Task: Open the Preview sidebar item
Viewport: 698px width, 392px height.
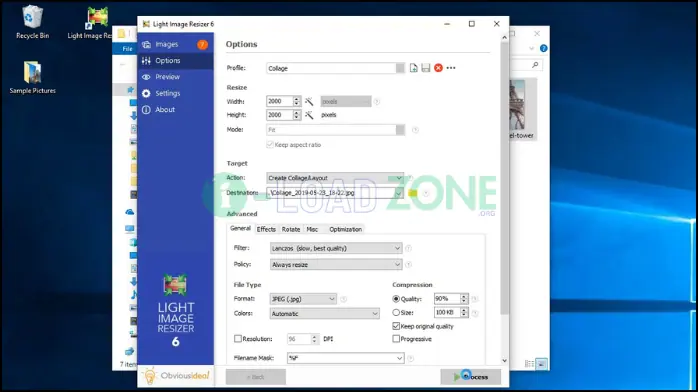Action: [x=175, y=77]
